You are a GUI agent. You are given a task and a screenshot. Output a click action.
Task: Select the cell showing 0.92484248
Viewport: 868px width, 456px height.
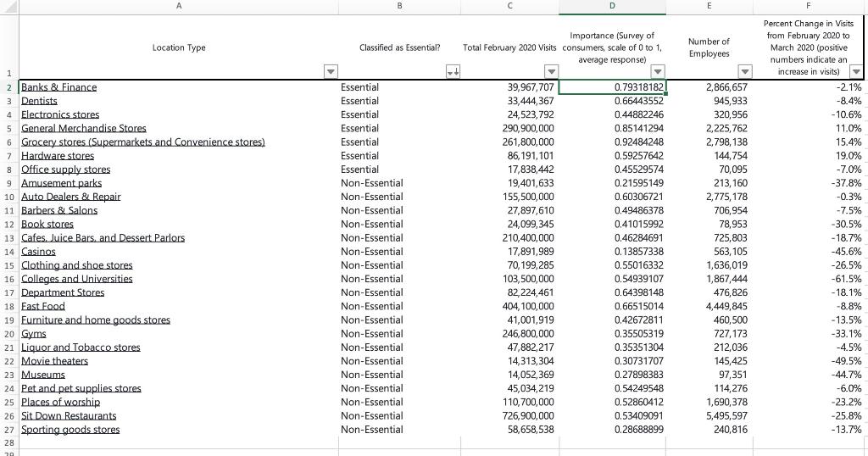pyautogui.click(x=612, y=142)
